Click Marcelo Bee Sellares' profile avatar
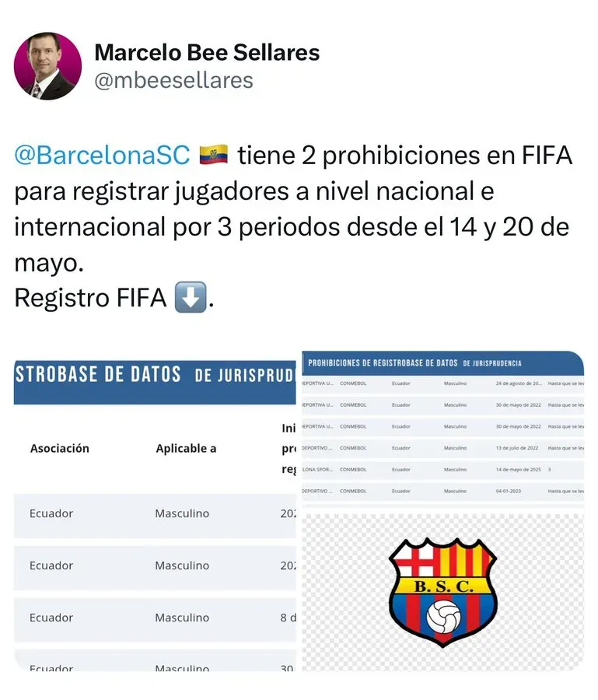598x700 pixels. pyautogui.click(x=47, y=65)
